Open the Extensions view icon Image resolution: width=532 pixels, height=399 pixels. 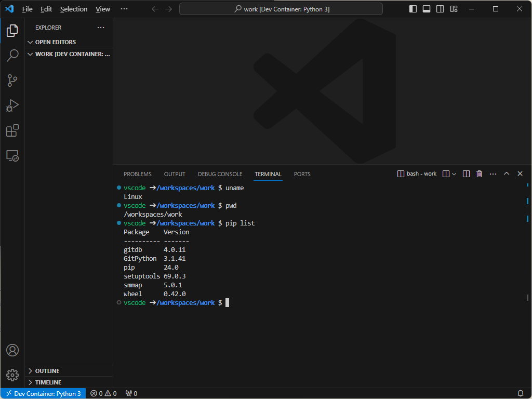pyautogui.click(x=12, y=130)
